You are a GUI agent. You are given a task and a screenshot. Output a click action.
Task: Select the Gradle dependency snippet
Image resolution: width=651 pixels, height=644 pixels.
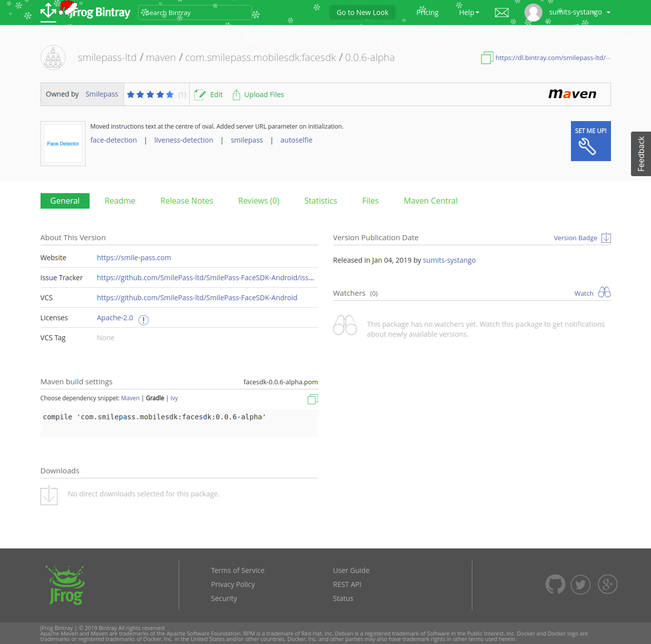(x=155, y=398)
